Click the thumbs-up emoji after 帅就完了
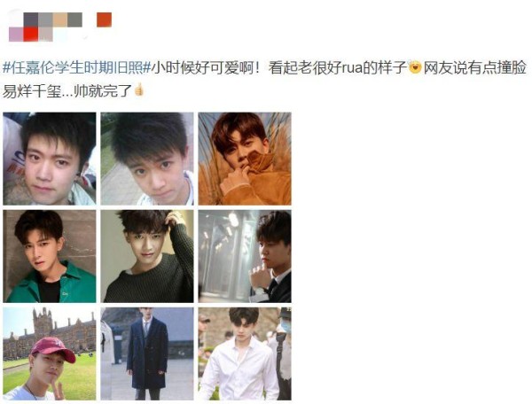Viewport: 532px width, 404px height. [139, 90]
